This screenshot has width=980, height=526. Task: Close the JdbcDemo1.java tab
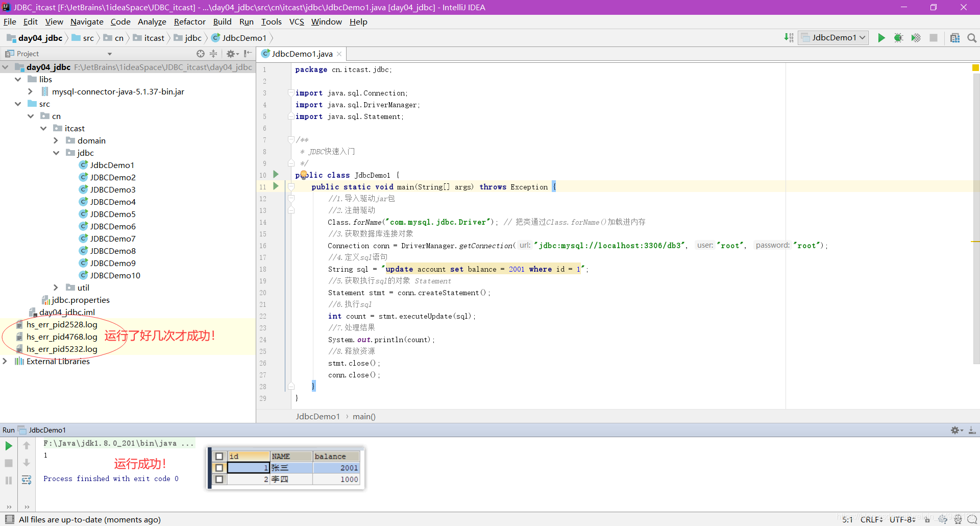coord(339,54)
